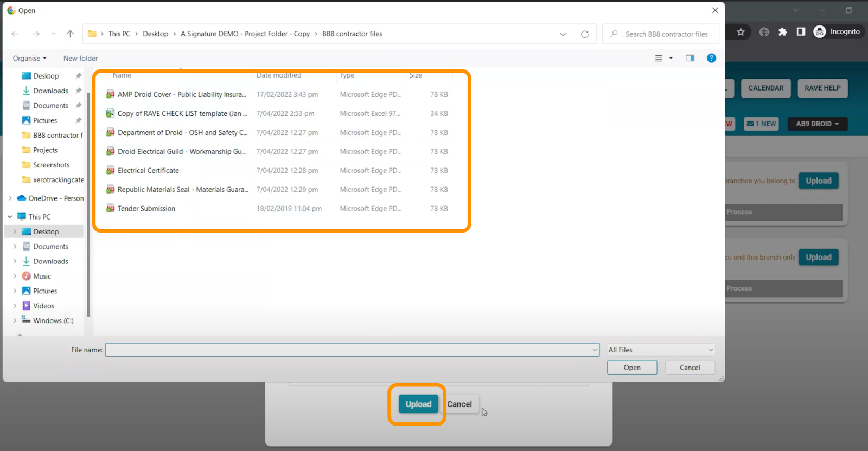The image size is (868, 451).
Task: Select Department of Droid PDF file icon
Action: coord(110,132)
